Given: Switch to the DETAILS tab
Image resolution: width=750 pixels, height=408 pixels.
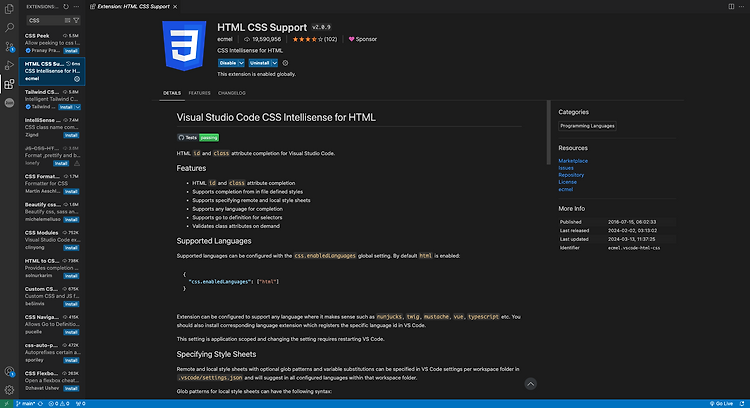Looking at the screenshot, I should pos(172,93).
